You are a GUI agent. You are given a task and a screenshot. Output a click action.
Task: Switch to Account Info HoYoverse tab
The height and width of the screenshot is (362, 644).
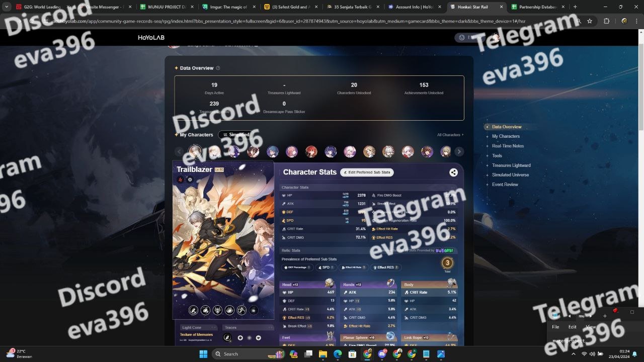click(414, 7)
